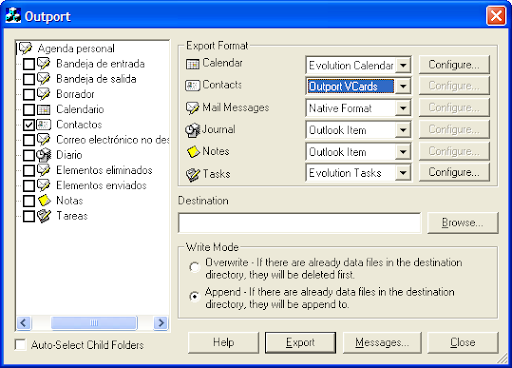
Task: Click the Contactos folder card icon
Action: (x=43, y=125)
